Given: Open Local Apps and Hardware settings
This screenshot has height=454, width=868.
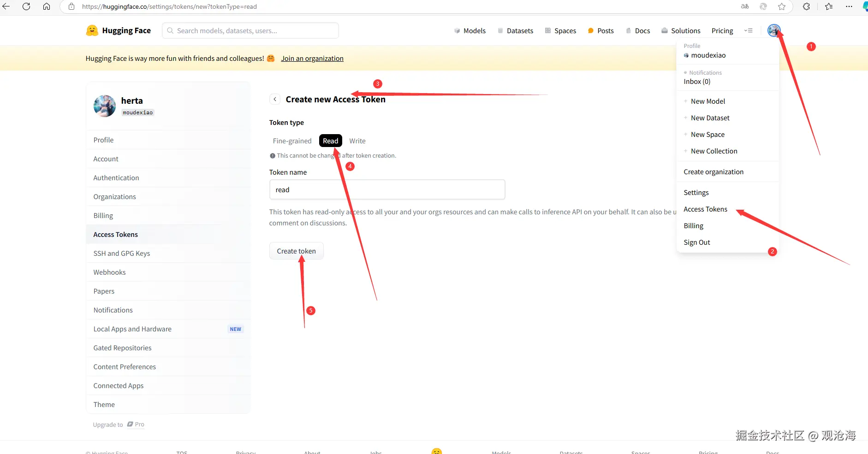Looking at the screenshot, I should (x=168, y=329).
